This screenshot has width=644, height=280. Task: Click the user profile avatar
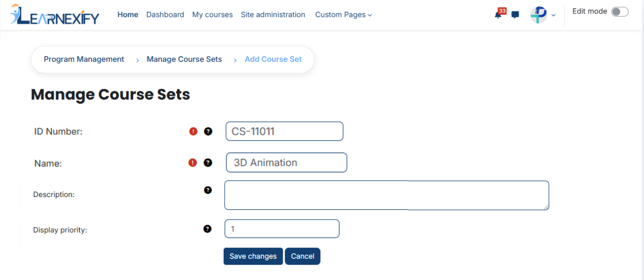[x=538, y=15]
